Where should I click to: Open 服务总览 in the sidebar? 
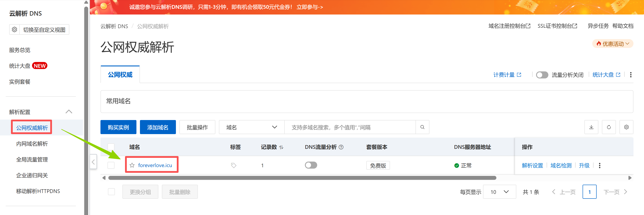(x=20, y=50)
